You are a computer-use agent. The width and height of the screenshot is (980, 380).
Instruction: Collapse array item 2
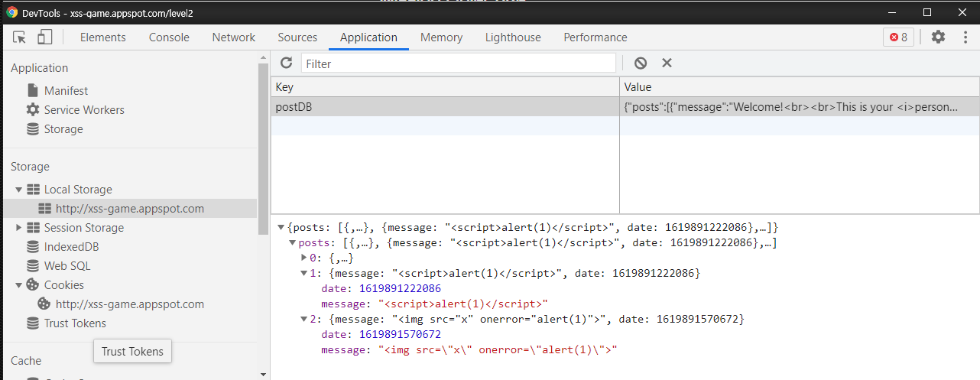(x=303, y=319)
